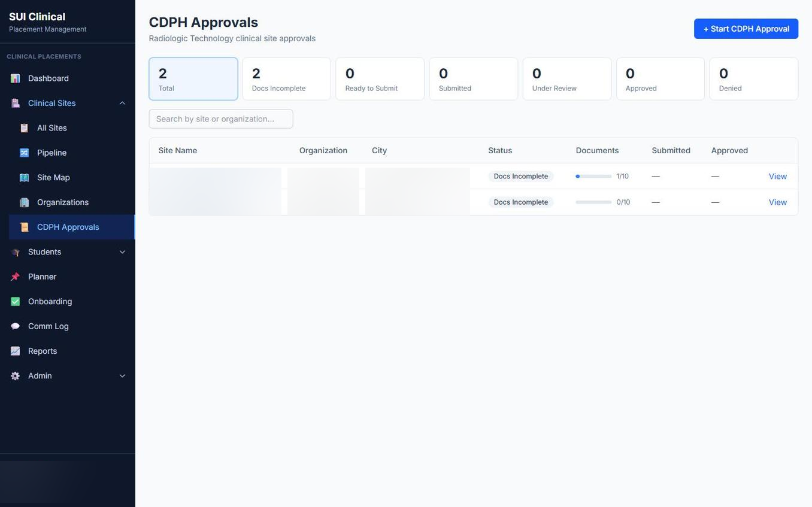Open View for the first approval row
812x507 pixels.
(778, 176)
